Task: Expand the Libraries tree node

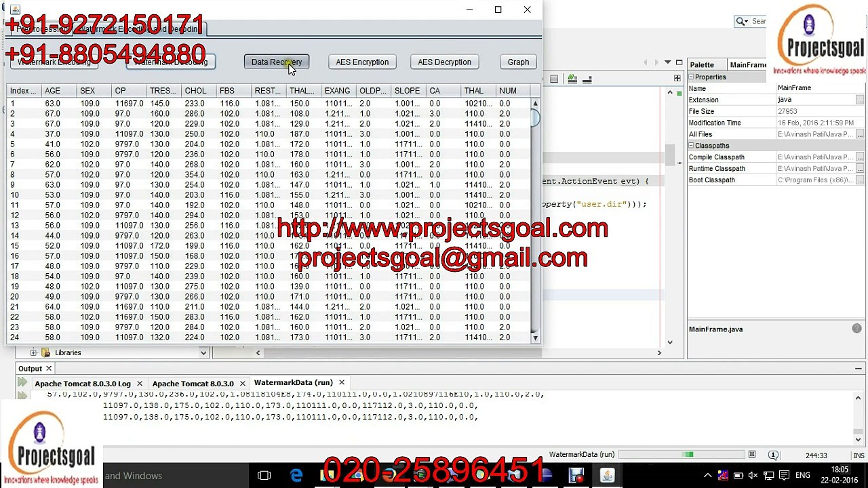Action: point(33,352)
